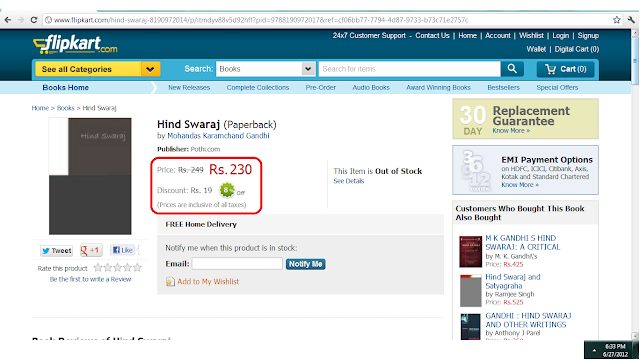Screen dimensions: 640x361
Task: Click Add to My Wishlist link
Action: click(208, 281)
